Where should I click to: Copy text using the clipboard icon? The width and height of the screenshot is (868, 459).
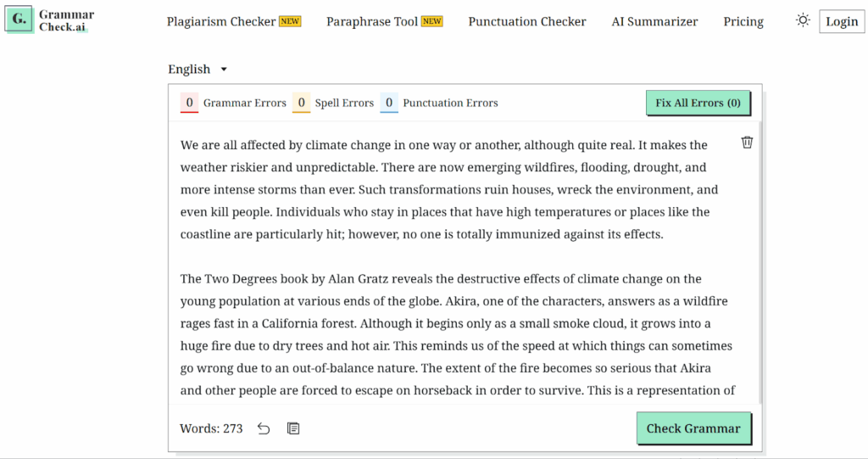[293, 428]
